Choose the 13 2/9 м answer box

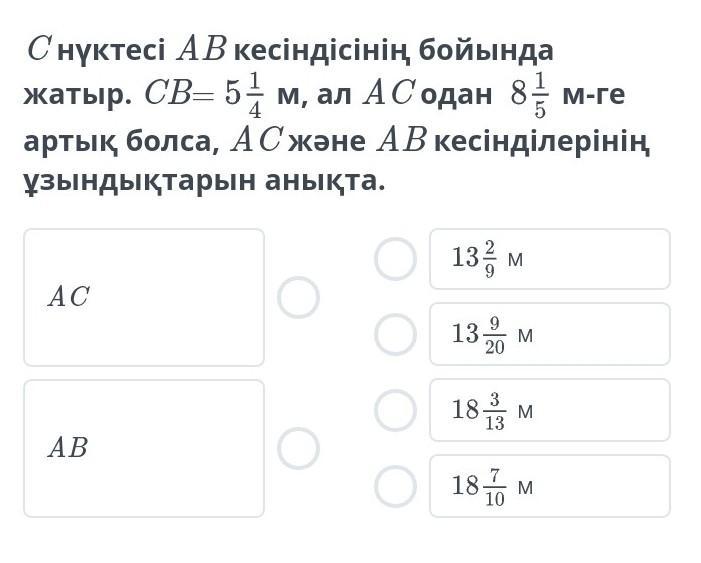549,259
